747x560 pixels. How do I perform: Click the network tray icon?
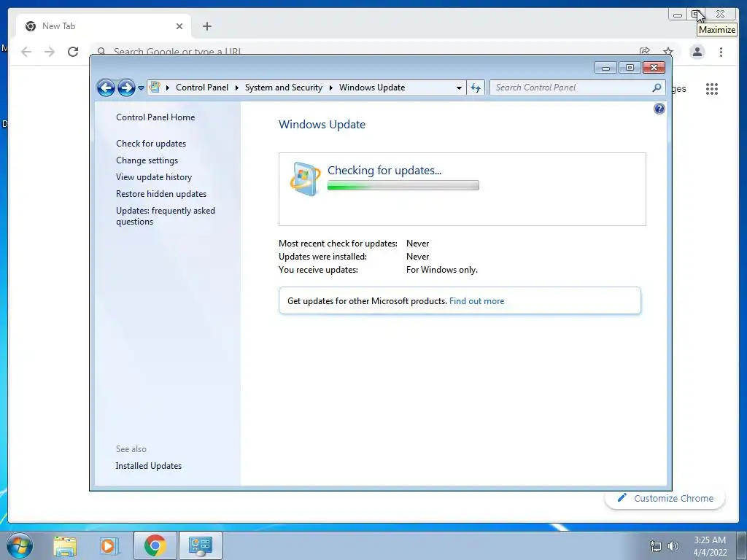pos(656,546)
